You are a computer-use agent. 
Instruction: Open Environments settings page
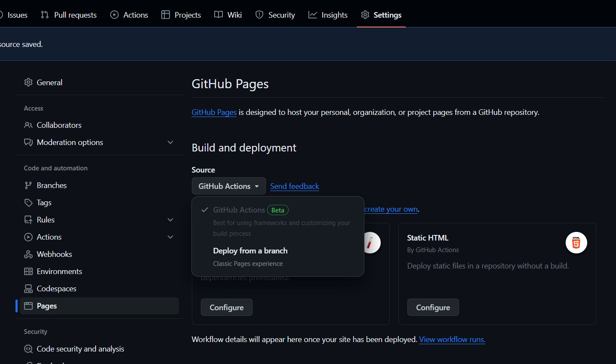click(x=99, y=271)
